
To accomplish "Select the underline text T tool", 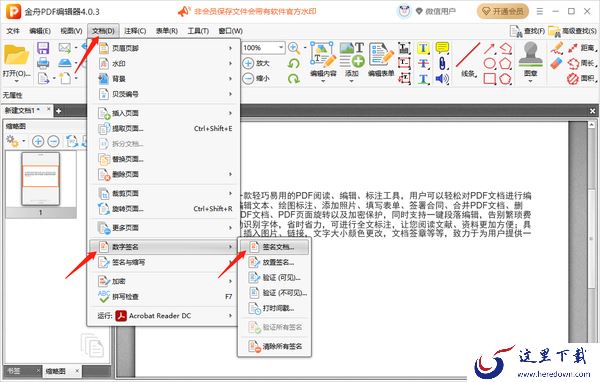I will tap(423, 79).
